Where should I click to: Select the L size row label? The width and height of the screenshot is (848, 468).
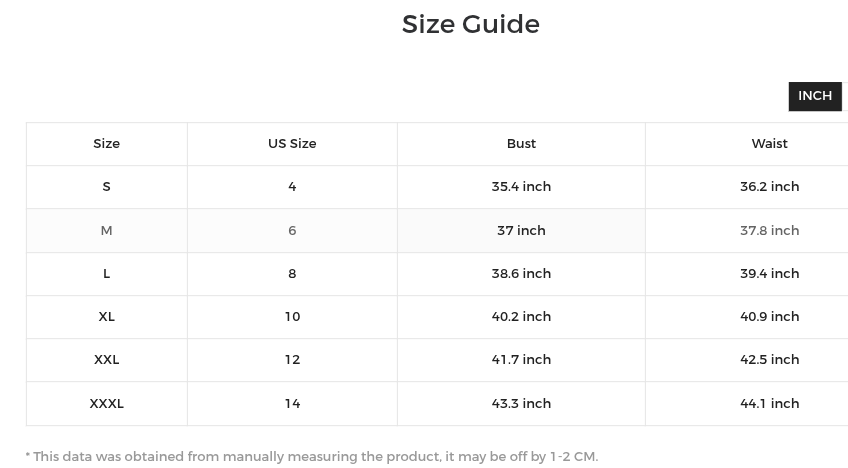pos(107,274)
